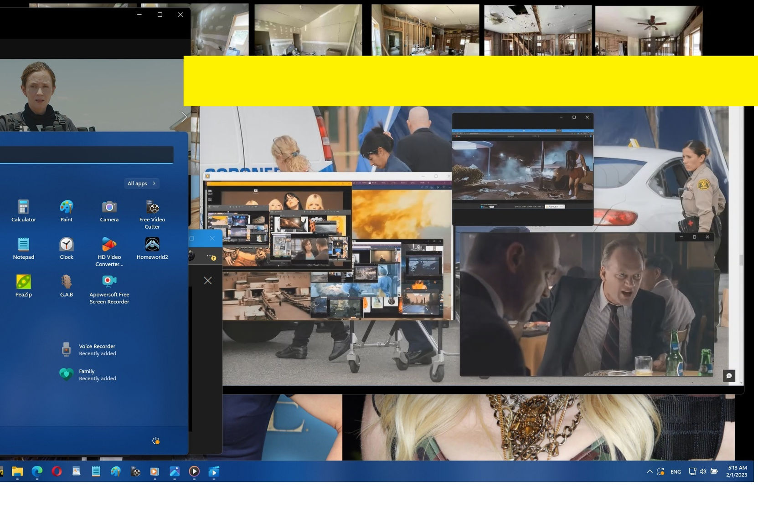Launch the G.A.B app from Start
Screen dimensions: 758x532
tap(67, 286)
